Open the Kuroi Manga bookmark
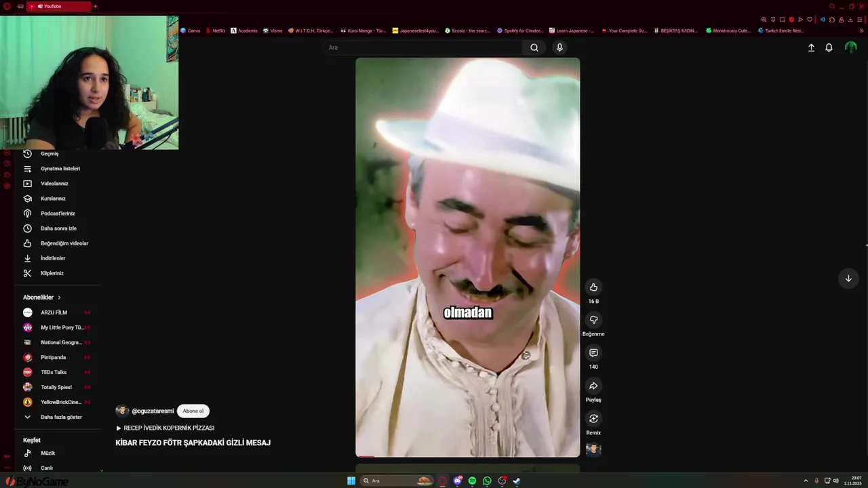 click(x=363, y=30)
